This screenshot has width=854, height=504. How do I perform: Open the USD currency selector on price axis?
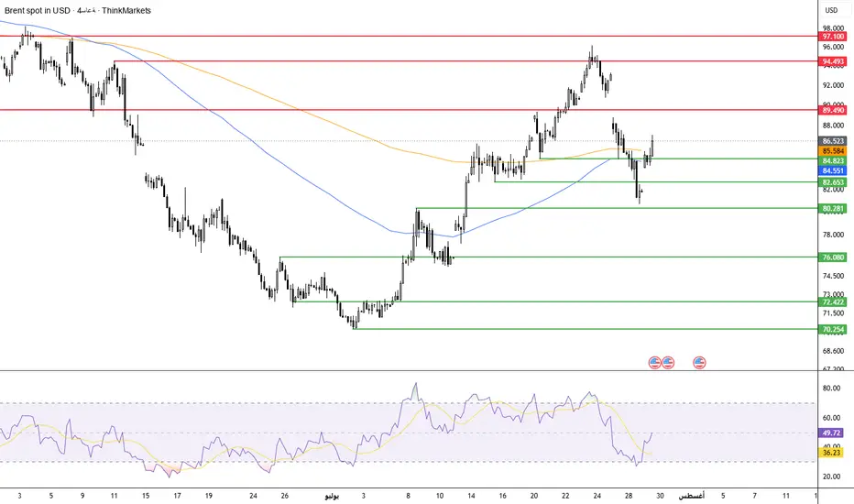pyautogui.click(x=831, y=10)
